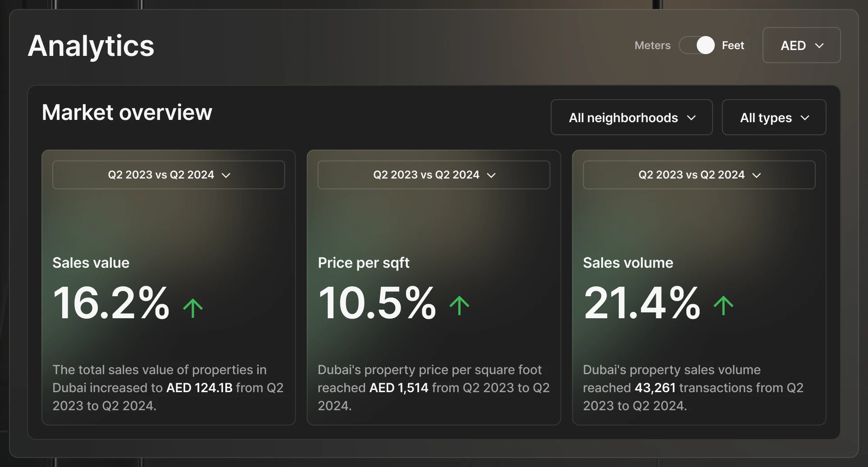The image size is (868, 467).
Task: Open the Price per sqft period dropdown
Action: tap(434, 175)
